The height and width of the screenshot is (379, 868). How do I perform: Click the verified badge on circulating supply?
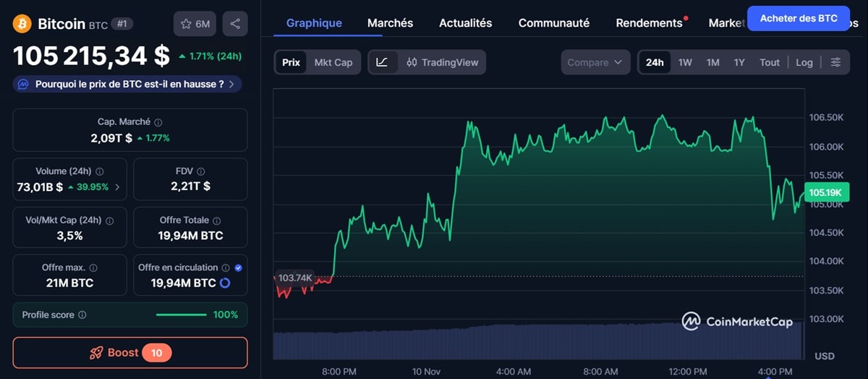(239, 268)
